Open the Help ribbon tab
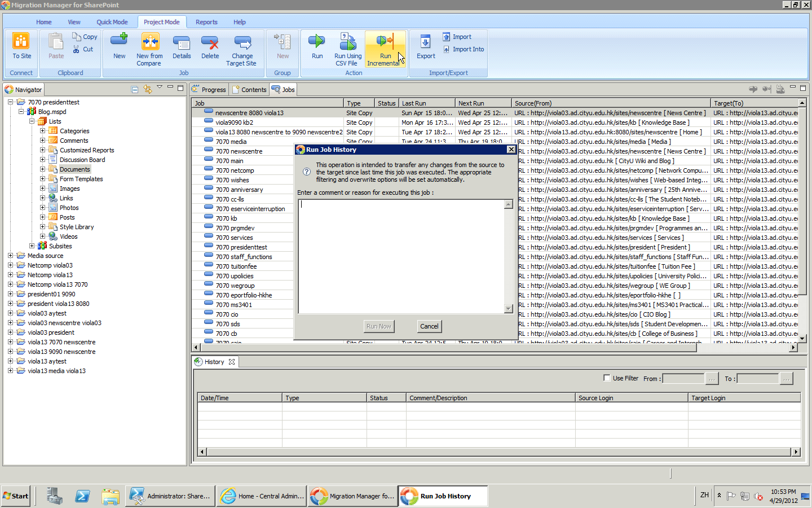The height and width of the screenshot is (508, 812). pos(240,22)
